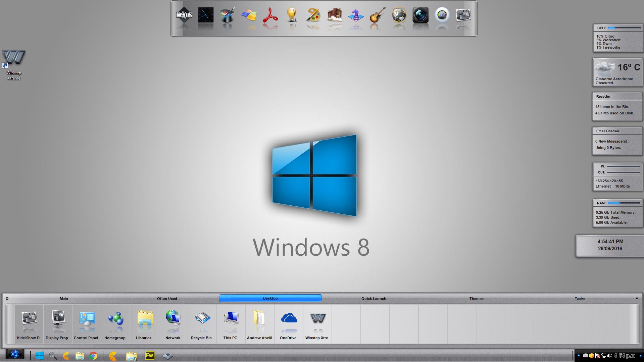Click the camera lens dock icon
The image size is (644, 362).
click(x=420, y=15)
